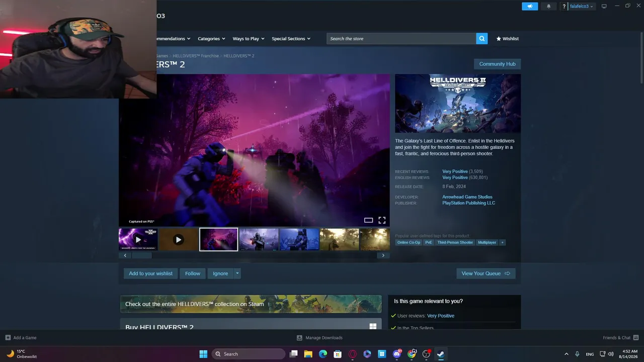
Task: Click the Very Positive user reviews relevance link
Action: (441, 316)
